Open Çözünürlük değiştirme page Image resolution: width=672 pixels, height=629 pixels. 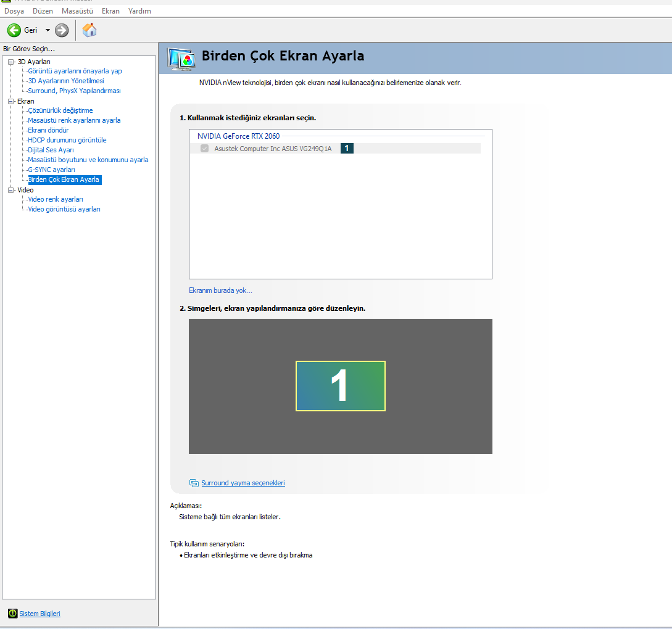pos(60,110)
